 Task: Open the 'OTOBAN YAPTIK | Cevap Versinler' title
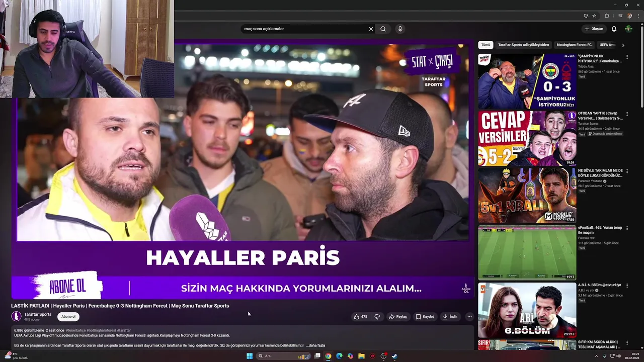(600, 116)
